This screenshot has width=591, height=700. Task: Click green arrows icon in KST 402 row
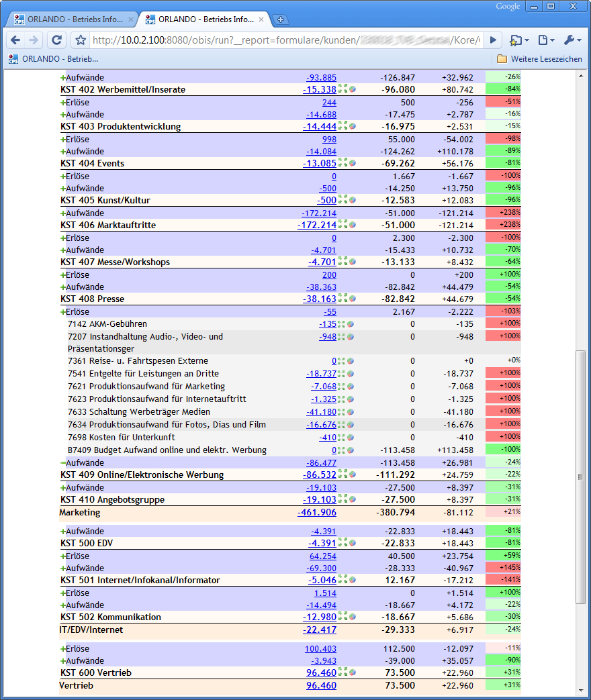(343, 89)
